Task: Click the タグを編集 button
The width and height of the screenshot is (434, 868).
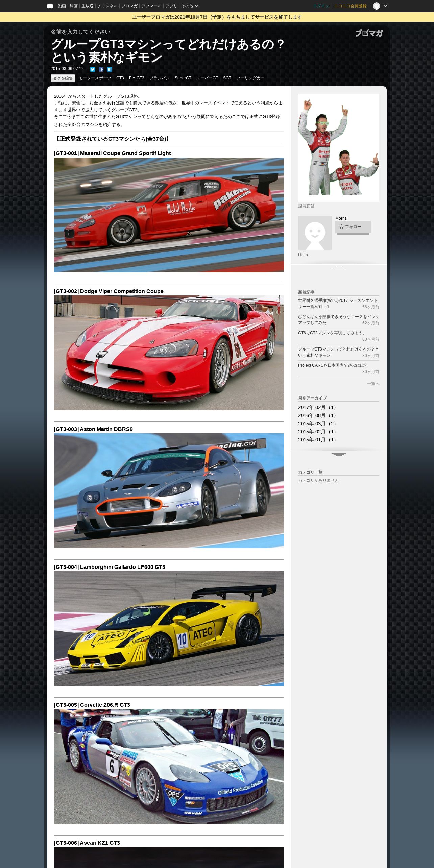Action: click(x=63, y=78)
